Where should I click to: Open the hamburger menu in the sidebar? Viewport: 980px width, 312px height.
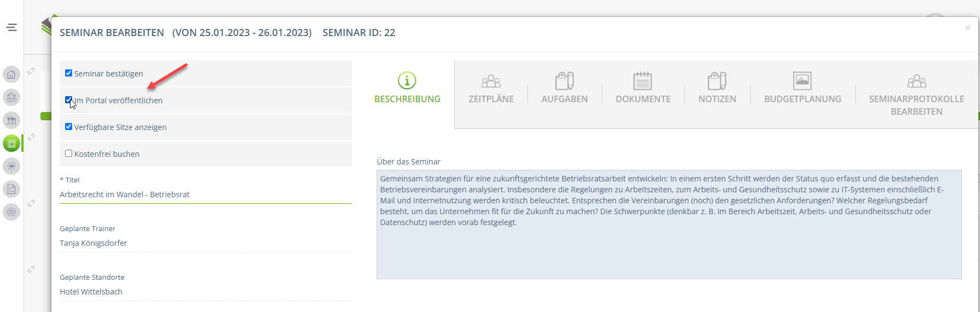(11, 27)
